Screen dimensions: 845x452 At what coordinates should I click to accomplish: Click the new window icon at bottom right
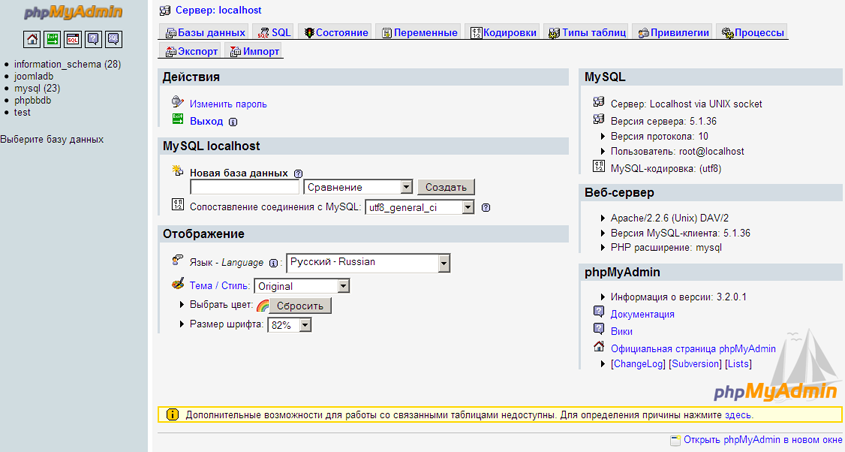pos(675,440)
